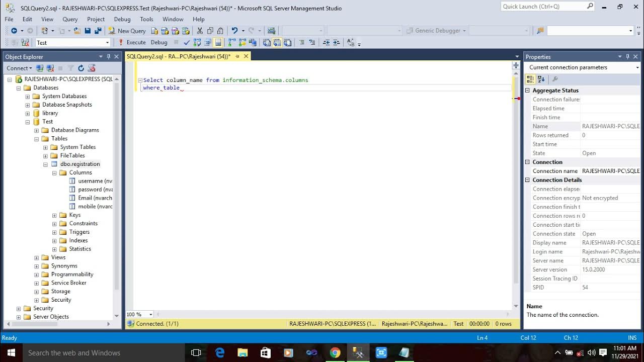644x362 pixels.
Task: Click the Cut scissors icon
Action: click(x=200, y=31)
